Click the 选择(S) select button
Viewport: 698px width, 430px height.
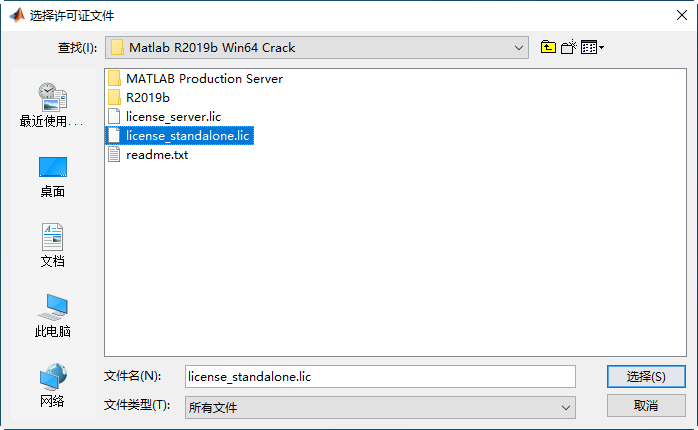(x=646, y=377)
